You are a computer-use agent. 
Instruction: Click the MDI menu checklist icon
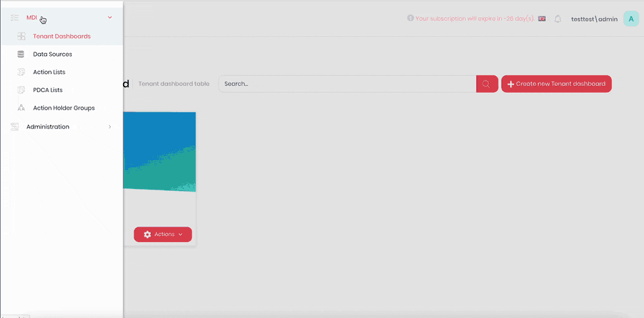tap(15, 17)
